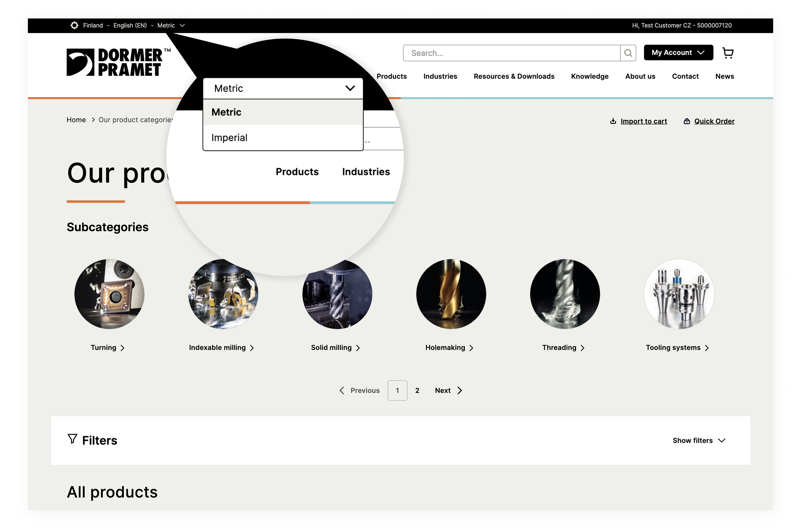This screenshot has height=532, width=801.
Task: Click the shopping cart icon
Action: point(728,53)
